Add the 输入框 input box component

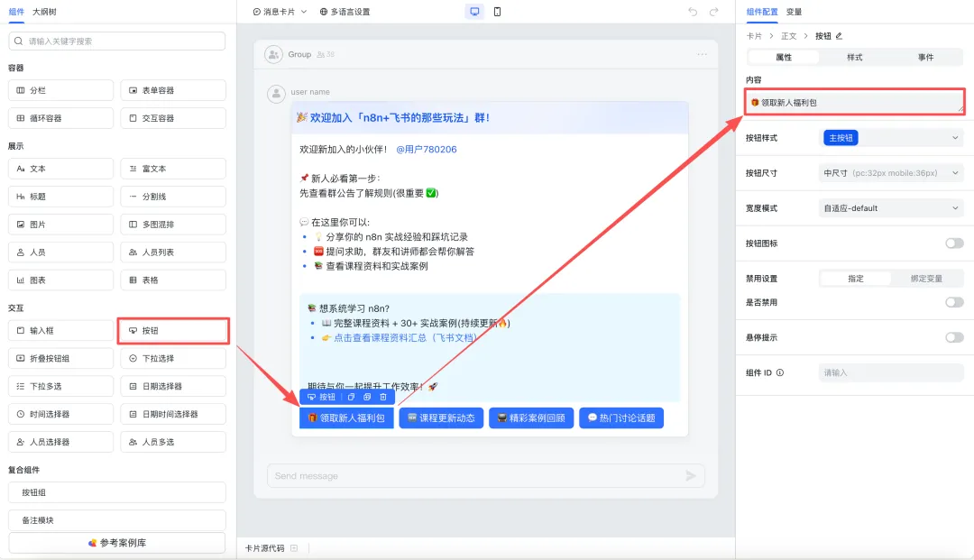tap(61, 330)
